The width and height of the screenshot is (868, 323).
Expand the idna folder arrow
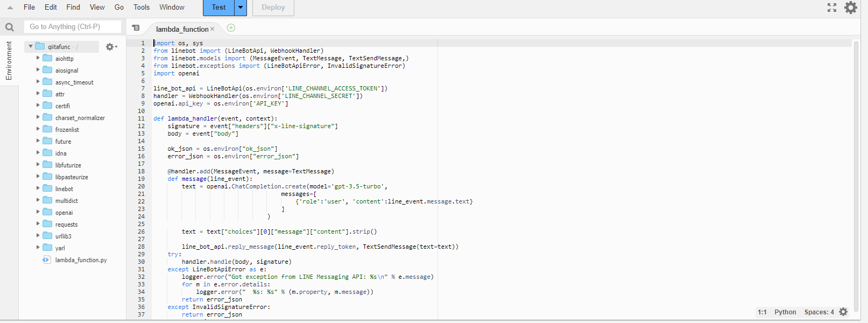click(x=38, y=153)
